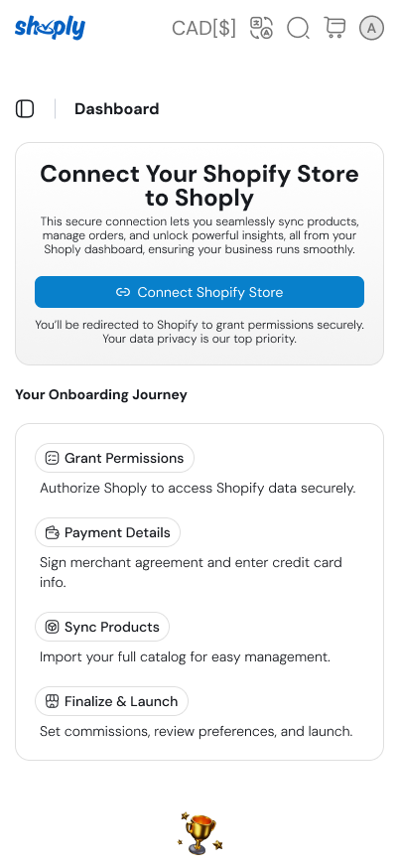Click the wallet icon in Payment Details

tap(52, 532)
